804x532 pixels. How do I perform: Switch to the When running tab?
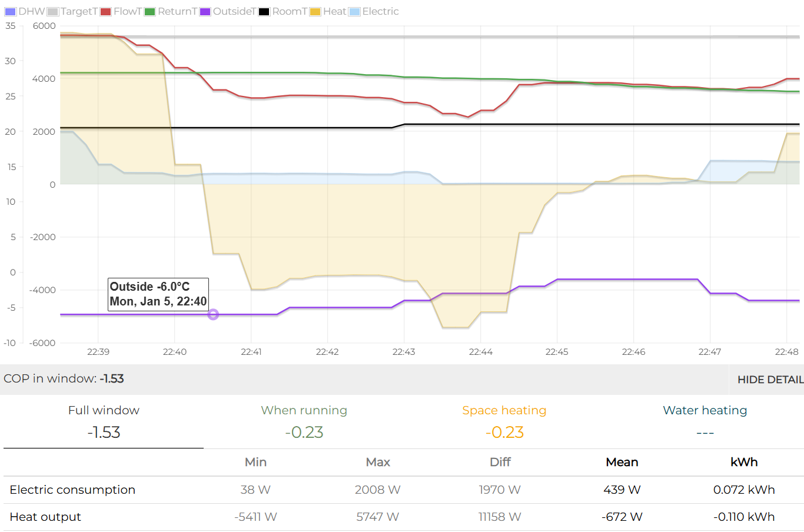(304, 421)
